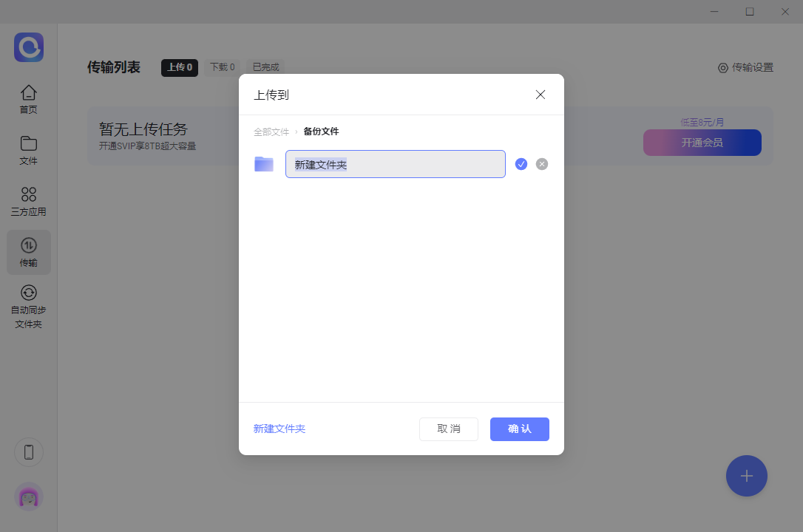Navigate to 全部文件 in the breadcrumb
Image resolution: width=803 pixels, height=532 pixels.
pos(271,131)
